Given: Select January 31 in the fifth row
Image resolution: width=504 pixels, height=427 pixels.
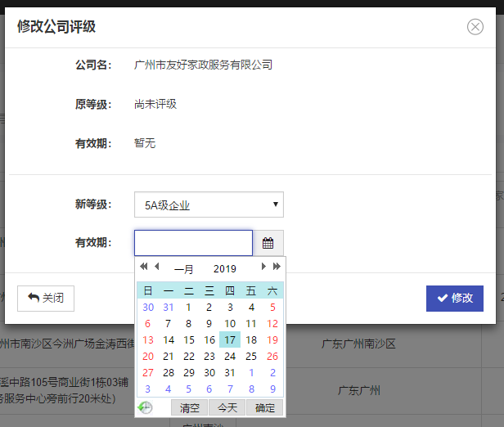Looking at the screenshot, I should [x=230, y=372].
